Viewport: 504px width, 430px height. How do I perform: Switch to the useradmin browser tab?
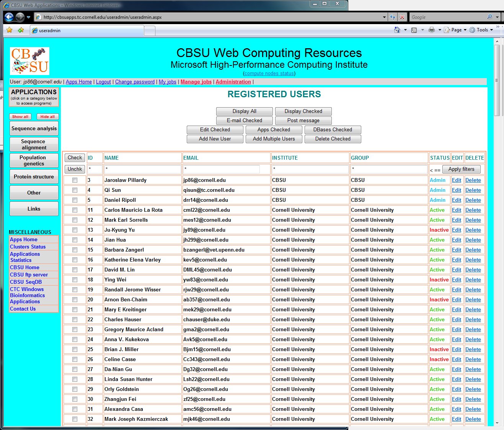[87, 31]
